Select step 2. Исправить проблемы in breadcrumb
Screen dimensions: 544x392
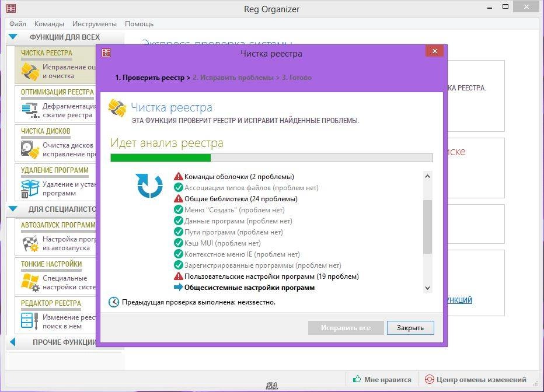[233, 78]
